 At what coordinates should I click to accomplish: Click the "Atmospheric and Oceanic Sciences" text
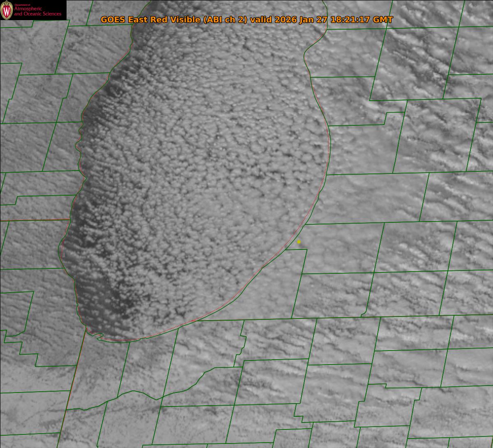pos(37,12)
